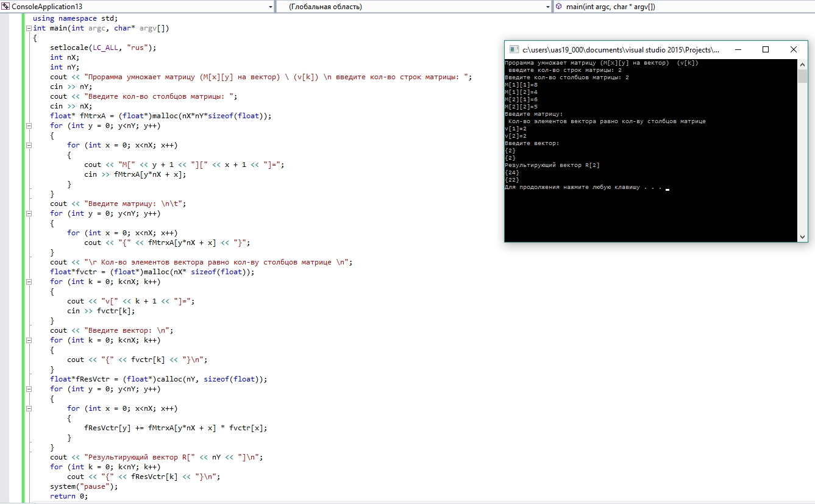
Task: Click console output line v[1]=2
Action: [516, 129]
